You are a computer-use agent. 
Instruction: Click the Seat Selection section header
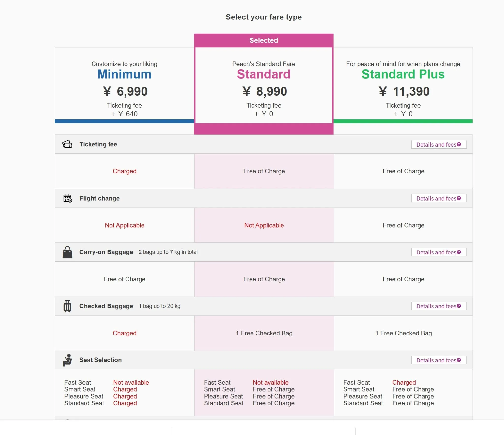click(100, 360)
